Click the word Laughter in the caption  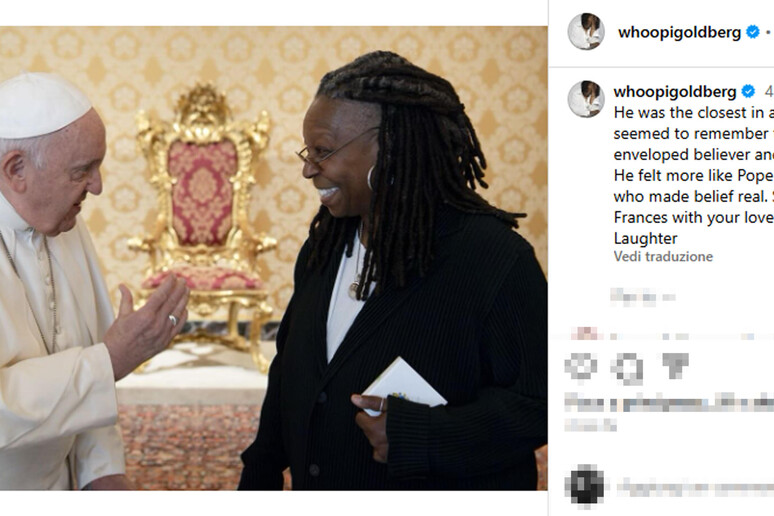click(x=645, y=238)
